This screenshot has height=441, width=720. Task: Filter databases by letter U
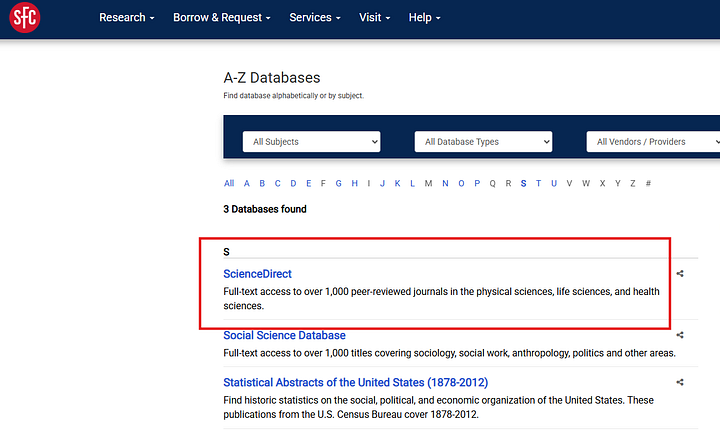tap(554, 183)
